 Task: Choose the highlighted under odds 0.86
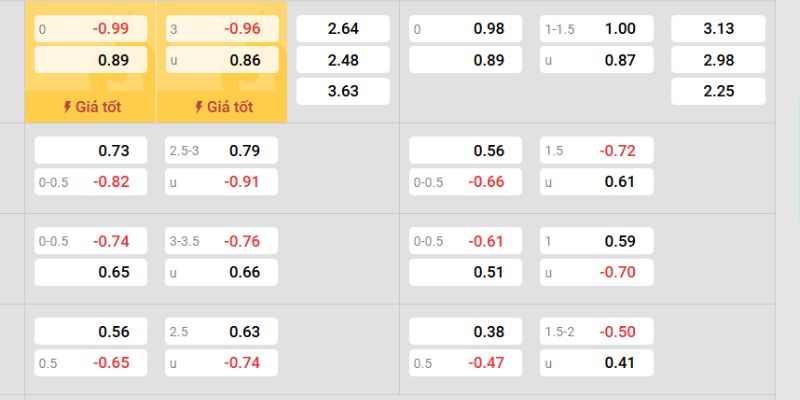tap(221, 60)
